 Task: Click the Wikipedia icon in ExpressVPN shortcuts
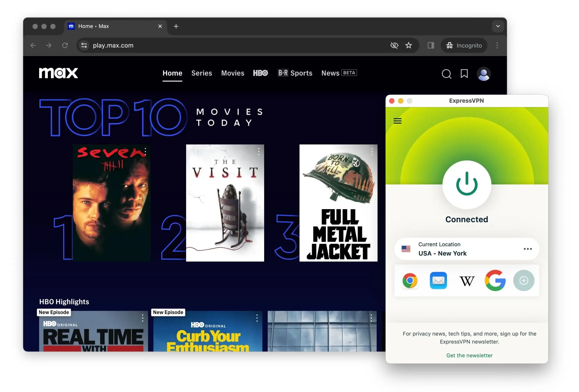(x=467, y=281)
